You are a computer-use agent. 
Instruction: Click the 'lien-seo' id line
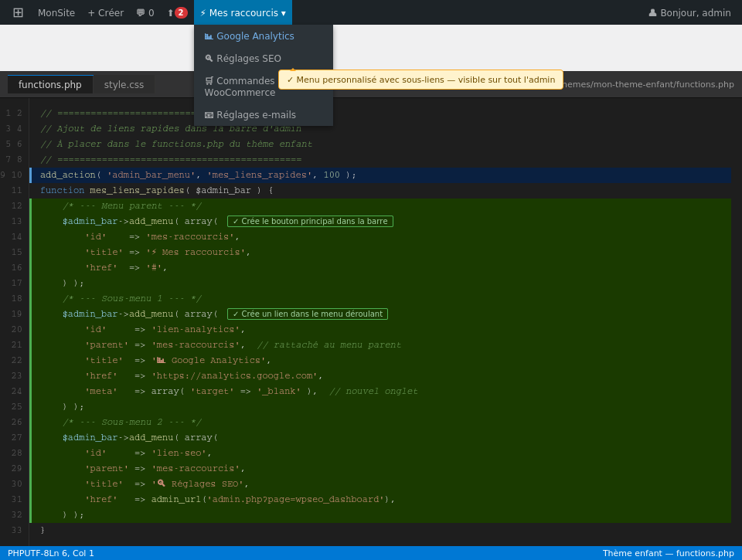(148, 453)
